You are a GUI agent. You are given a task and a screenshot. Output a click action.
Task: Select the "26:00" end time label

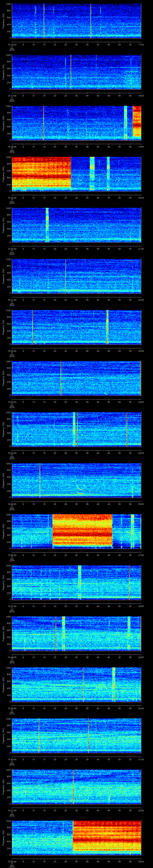pyautogui.click(x=141, y=504)
